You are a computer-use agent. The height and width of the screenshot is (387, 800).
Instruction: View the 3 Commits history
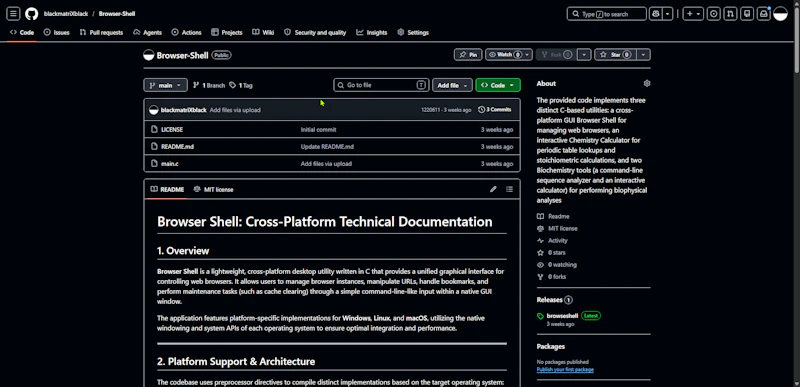click(494, 110)
